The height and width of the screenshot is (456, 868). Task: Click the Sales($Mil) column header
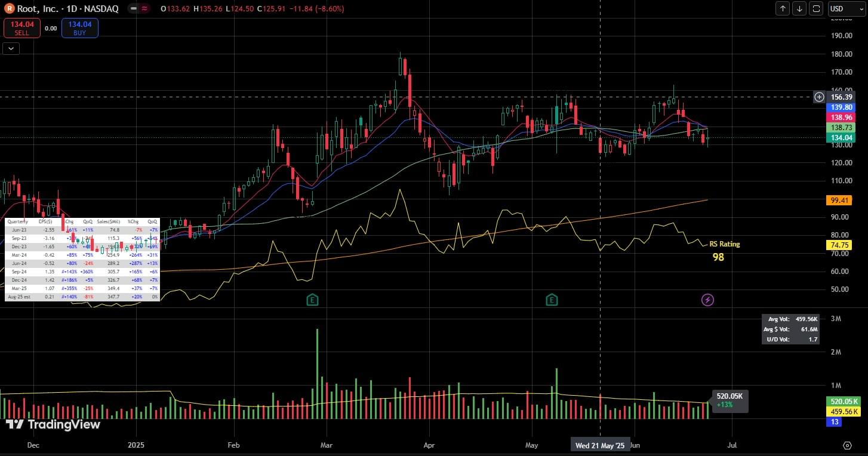pos(109,221)
